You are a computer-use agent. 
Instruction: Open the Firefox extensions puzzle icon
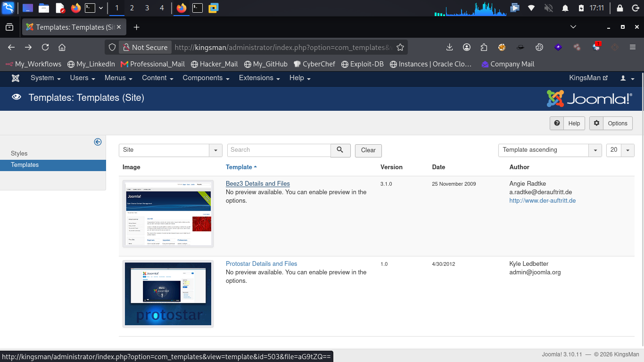(x=484, y=47)
